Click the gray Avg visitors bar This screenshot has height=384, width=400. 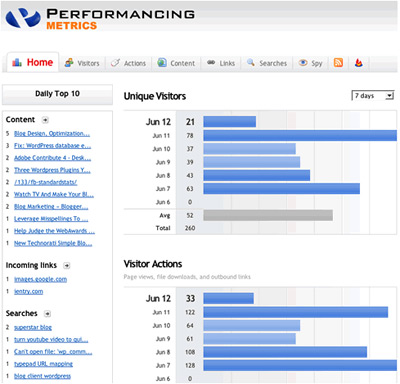pyautogui.click(x=268, y=215)
